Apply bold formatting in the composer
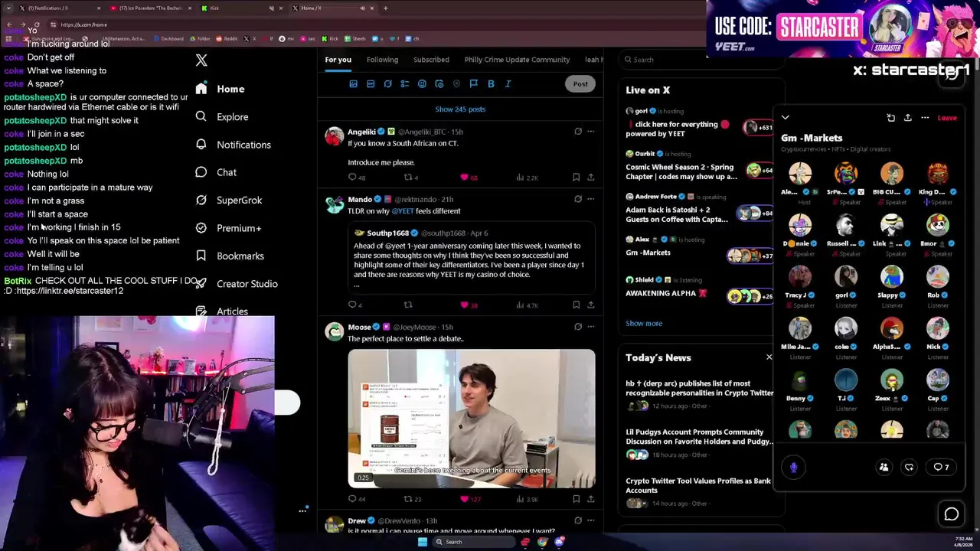This screenshot has height=551, width=980. [x=491, y=84]
